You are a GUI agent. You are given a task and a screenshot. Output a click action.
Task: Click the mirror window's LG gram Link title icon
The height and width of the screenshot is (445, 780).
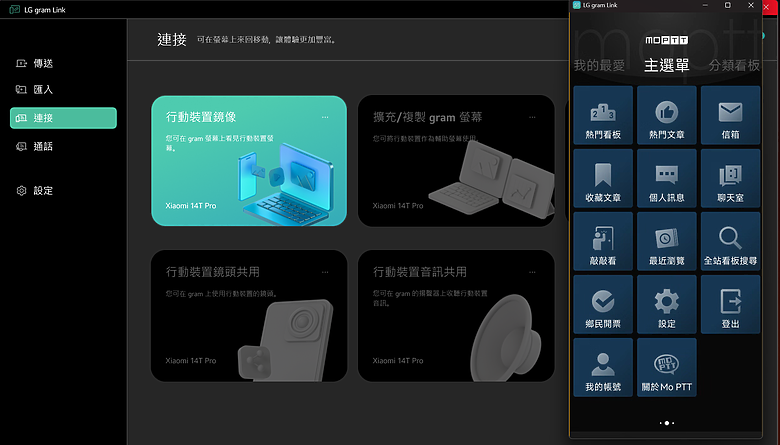[577, 5]
